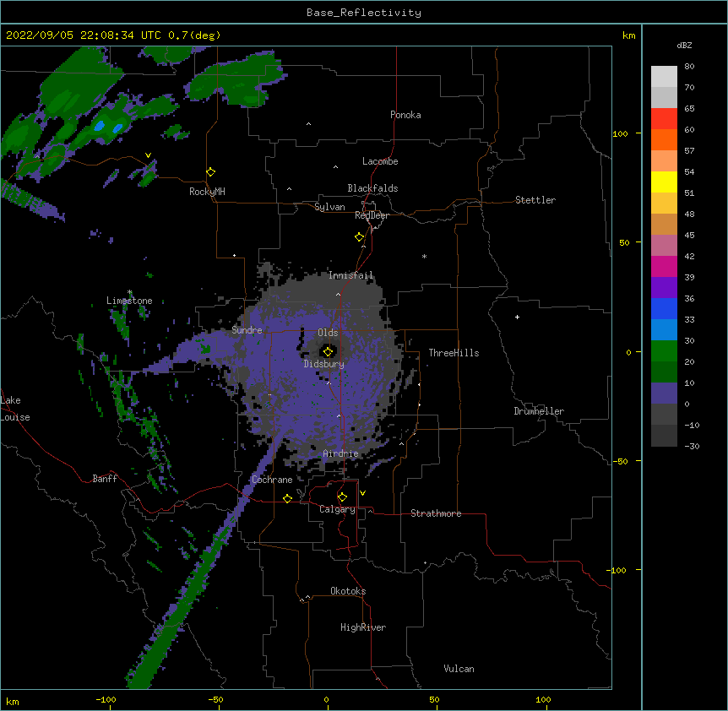The width and height of the screenshot is (728, 711).
Task: Click the blue high-reflectivity cell in northwest storm
Action: pyautogui.click(x=100, y=126)
